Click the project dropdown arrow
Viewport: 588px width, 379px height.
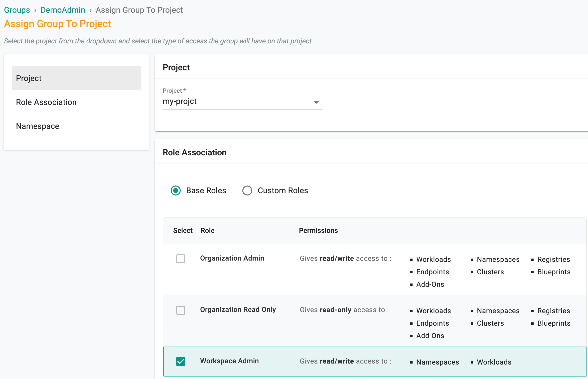pos(316,102)
